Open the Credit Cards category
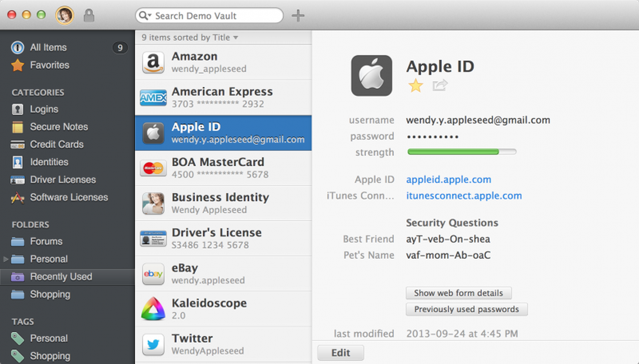 pos(57,144)
